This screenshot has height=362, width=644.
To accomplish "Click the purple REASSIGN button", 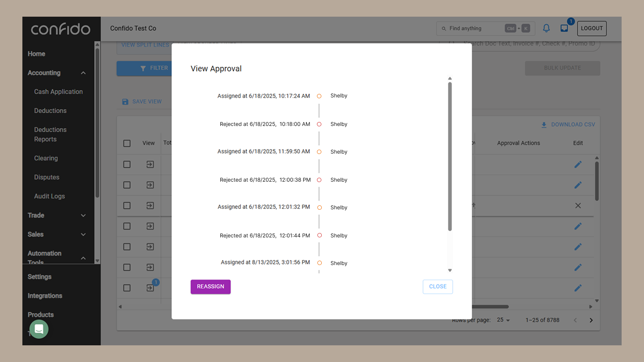I will point(211,287).
